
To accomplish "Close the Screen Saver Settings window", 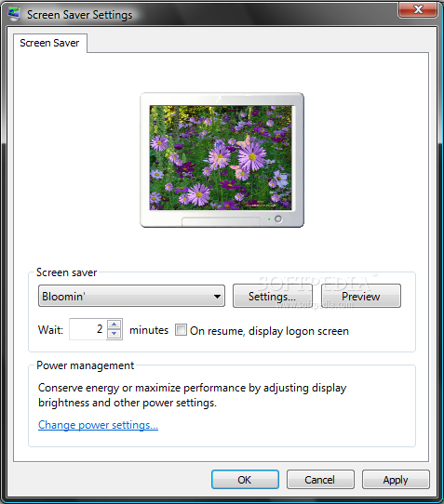I will click(x=418, y=9).
